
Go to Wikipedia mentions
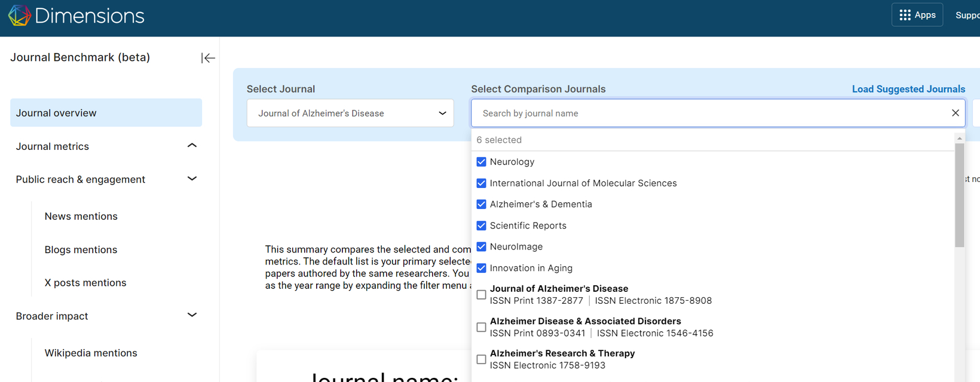91,353
